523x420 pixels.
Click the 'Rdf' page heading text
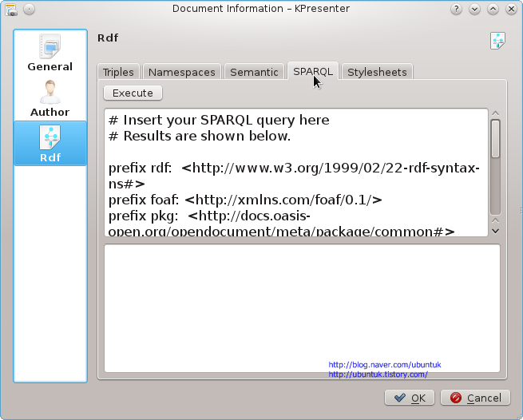[x=108, y=38]
